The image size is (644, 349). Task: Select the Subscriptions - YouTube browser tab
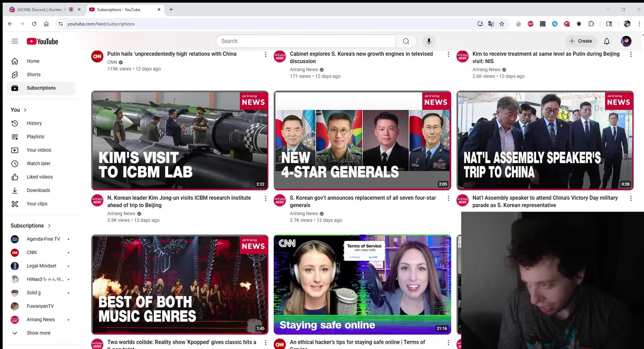[125, 9]
